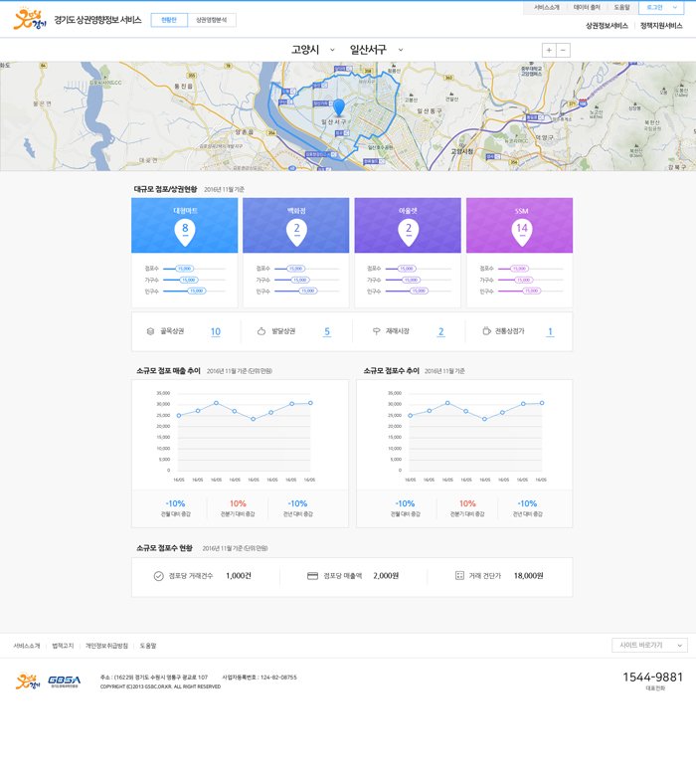Select the 현황판 tab
This screenshot has height=784, width=696.
169,20
